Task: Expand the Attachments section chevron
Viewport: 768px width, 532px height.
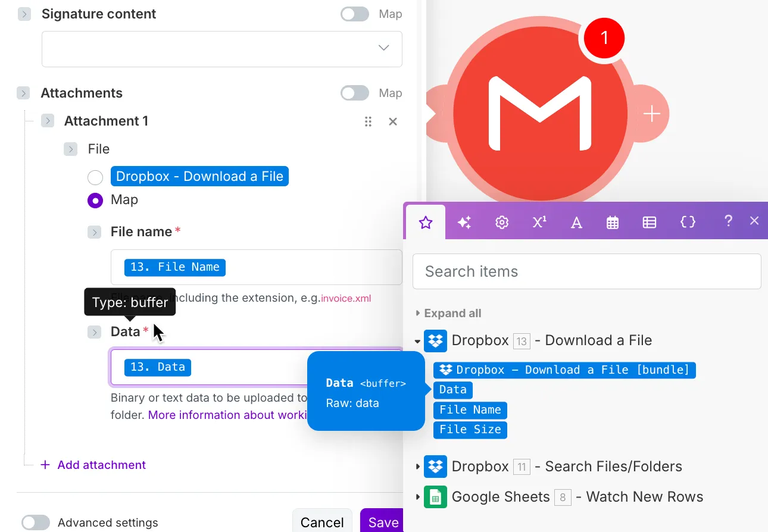Action: point(23,93)
